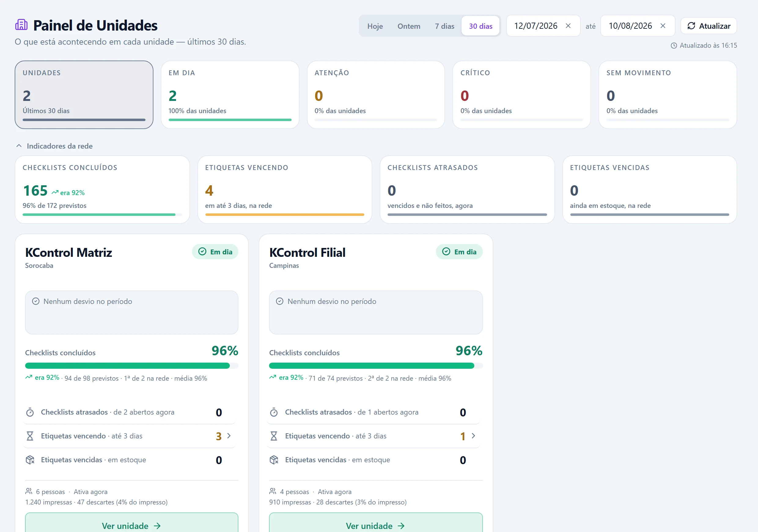Click the trend icon under Matriz progress bar

click(29, 377)
